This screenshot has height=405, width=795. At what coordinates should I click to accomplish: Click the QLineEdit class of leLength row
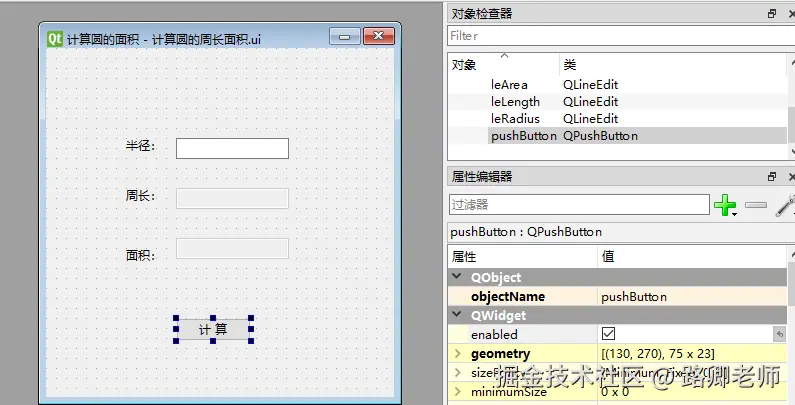point(590,102)
